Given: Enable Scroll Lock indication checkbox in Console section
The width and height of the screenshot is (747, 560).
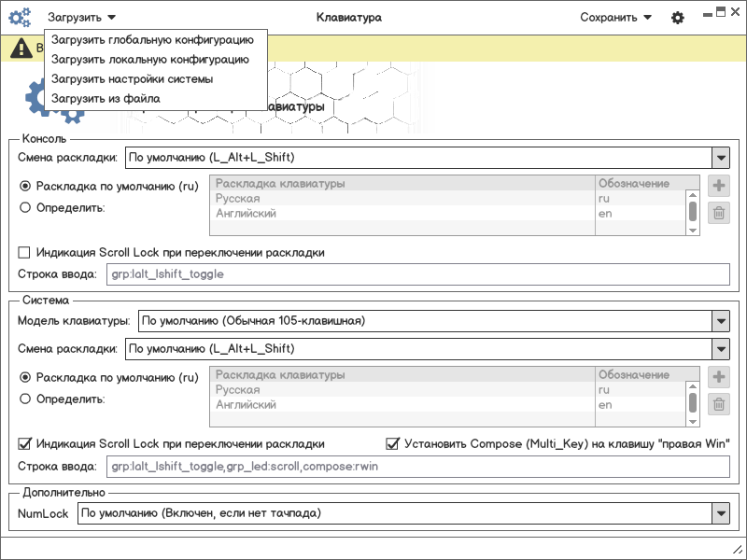Looking at the screenshot, I should [x=25, y=253].
